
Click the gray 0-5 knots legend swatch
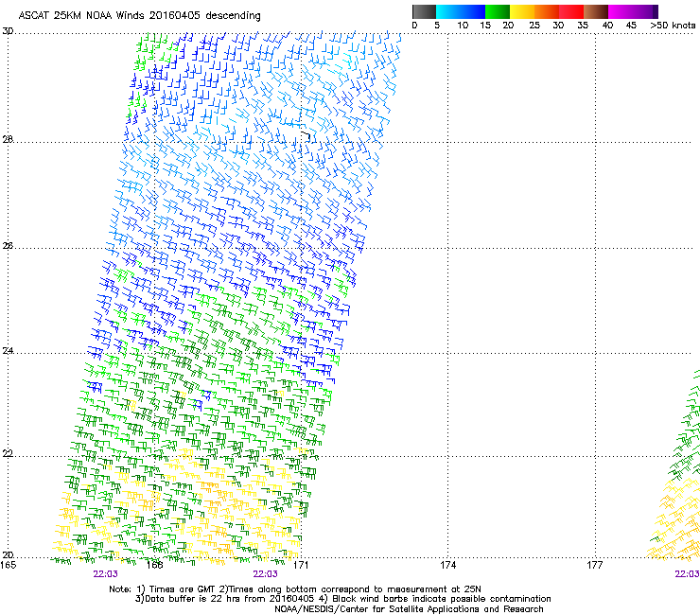pyautogui.click(x=424, y=11)
